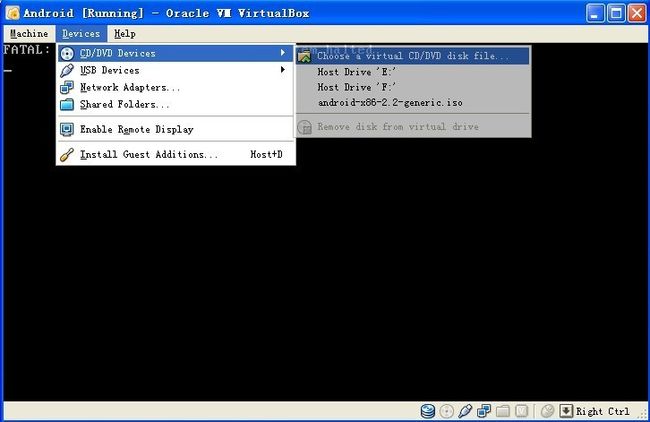Choose Install Guest Additions
Screen dimensions: 650x422
(x=176, y=155)
